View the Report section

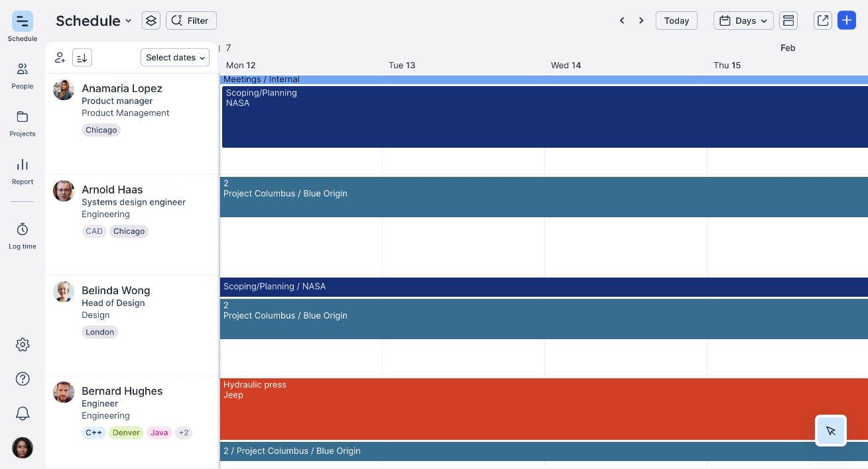pyautogui.click(x=22, y=170)
